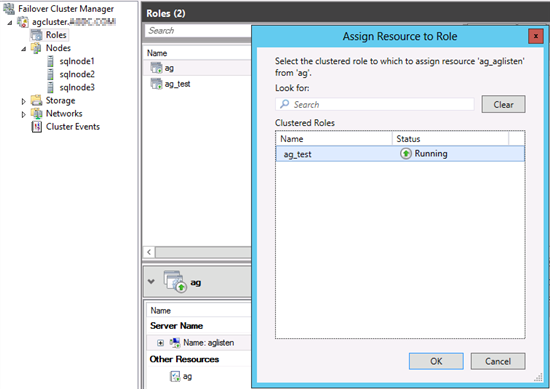Select Failover Cluster Manager root node
The width and height of the screenshot is (550, 389).
pyautogui.click(x=66, y=8)
